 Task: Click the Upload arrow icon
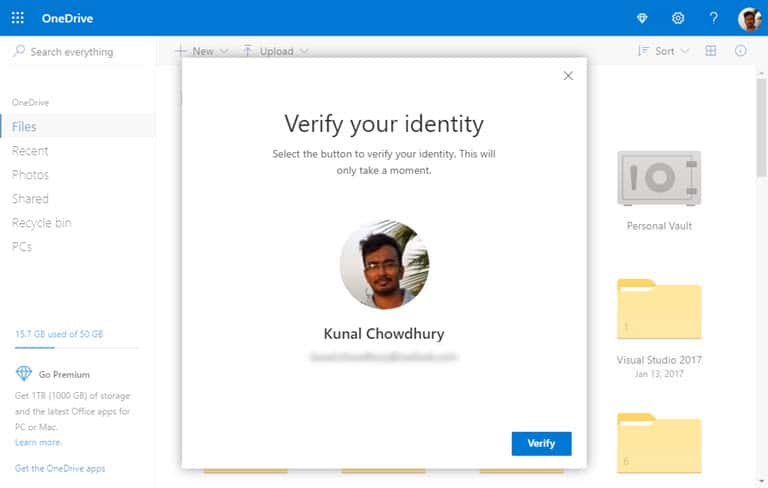pos(248,51)
